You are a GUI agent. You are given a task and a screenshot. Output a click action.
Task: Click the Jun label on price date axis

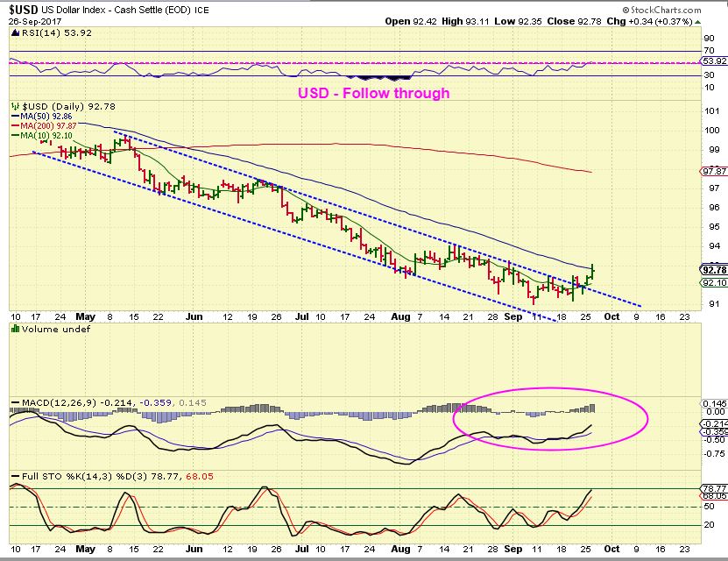coord(194,316)
